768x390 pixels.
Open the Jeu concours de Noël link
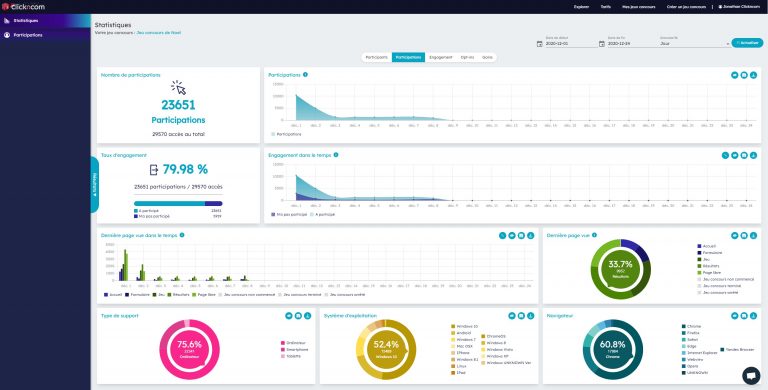[159, 33]
